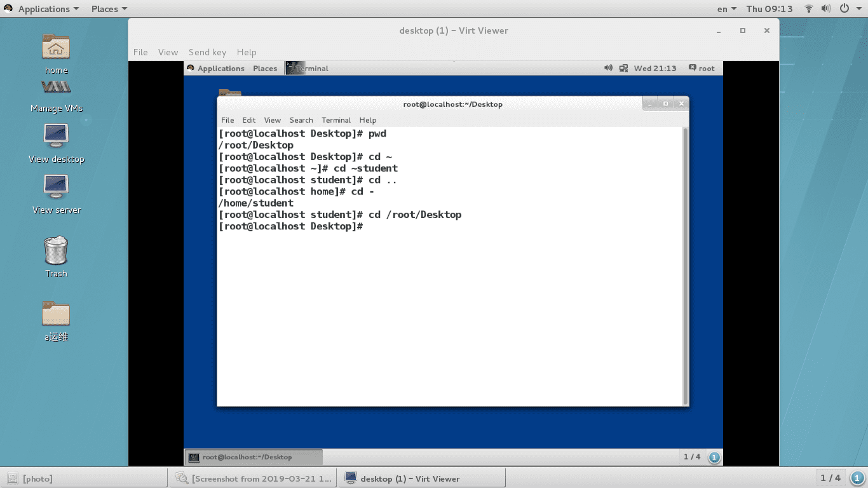Click the 'cd /root/Desktop' command line
Screen dimensions: 868x488
pyautogui.click(x=340, y=215)
